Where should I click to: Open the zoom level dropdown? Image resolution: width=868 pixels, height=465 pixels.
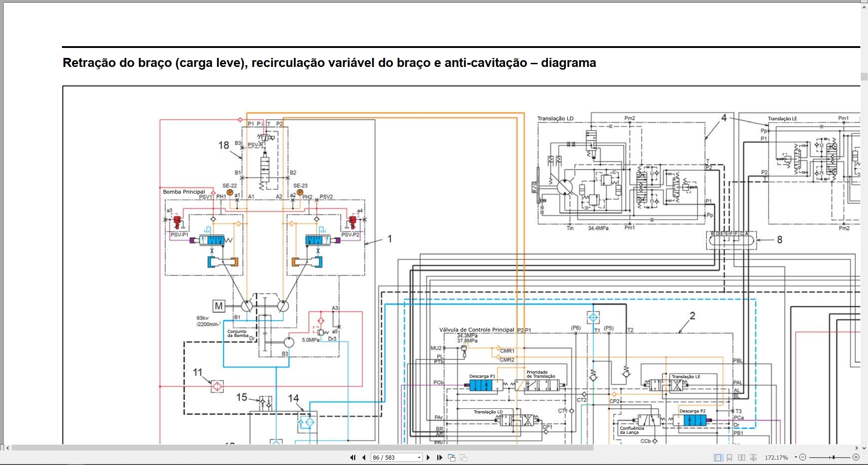(x=796, y=458)
